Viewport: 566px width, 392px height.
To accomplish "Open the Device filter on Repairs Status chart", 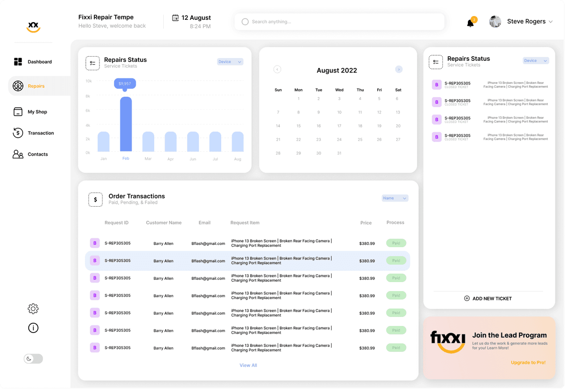I will pyautogui.click(x=230, y=61).
